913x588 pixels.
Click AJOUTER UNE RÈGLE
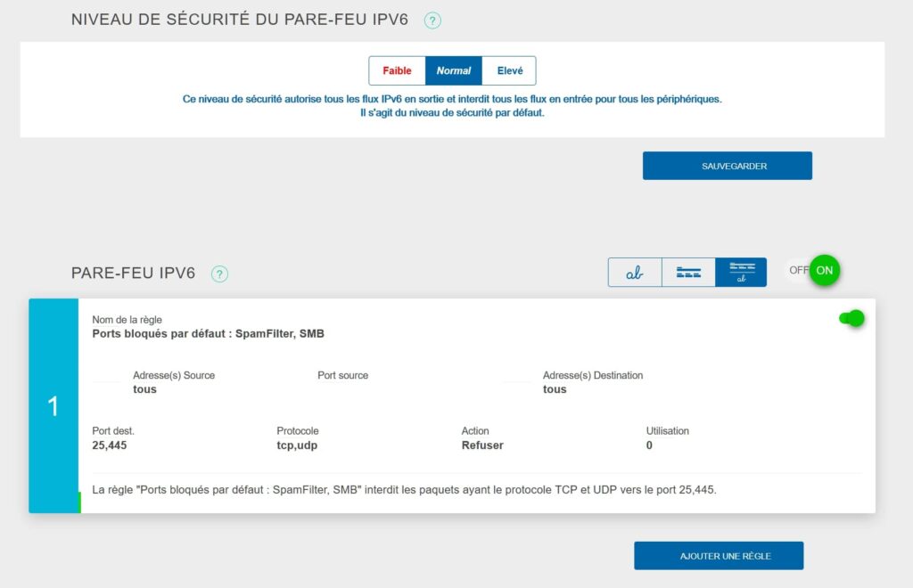[x=719, y=555]
